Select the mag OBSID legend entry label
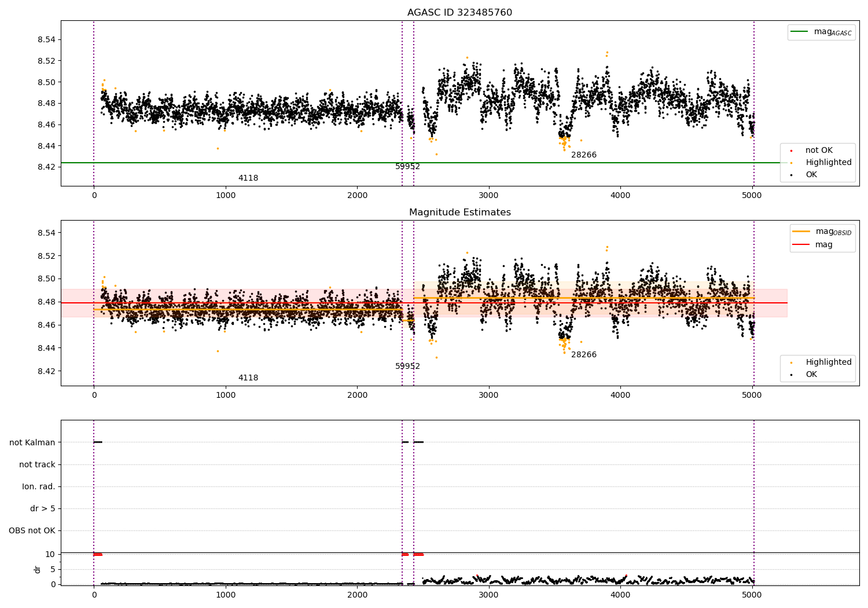Viewport: 868px width, 608px height. [833, 232]
